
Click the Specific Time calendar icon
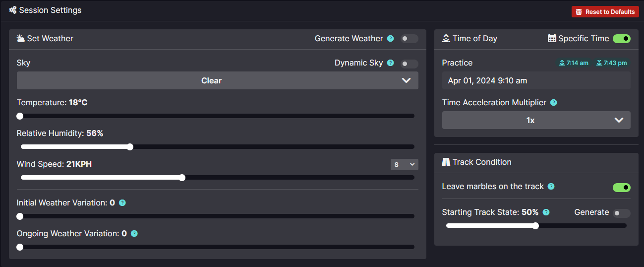pos(552,38)
